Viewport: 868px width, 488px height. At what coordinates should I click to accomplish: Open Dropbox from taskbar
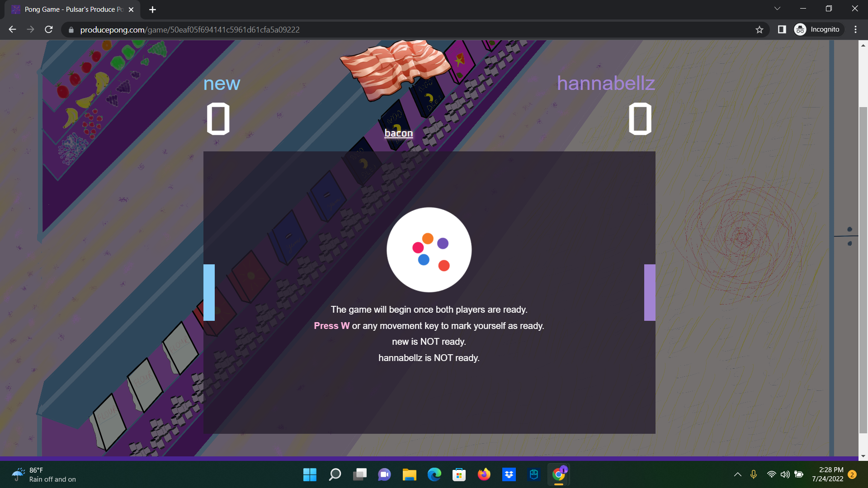pyautogui.click(x=509, y=474)
